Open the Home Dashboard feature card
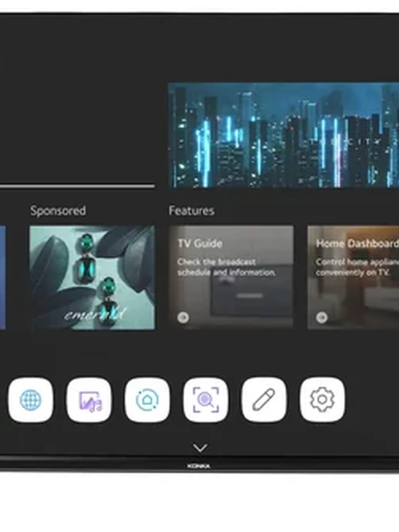 353,278
